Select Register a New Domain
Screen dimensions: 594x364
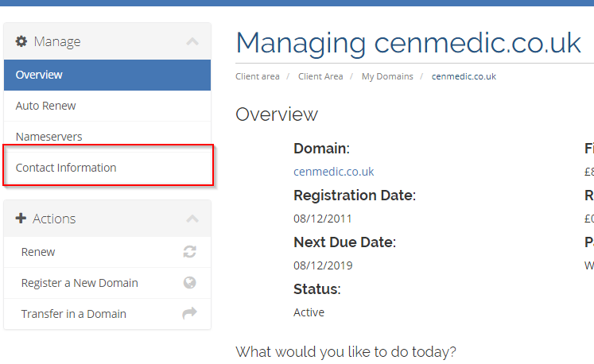pyautogui.click(x=107, y=283)
